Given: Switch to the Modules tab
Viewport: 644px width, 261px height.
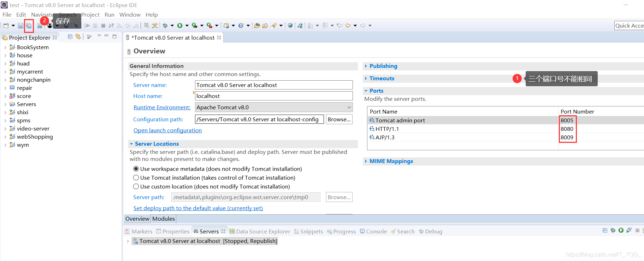Looking at the screenshot, I should point(164,219).
